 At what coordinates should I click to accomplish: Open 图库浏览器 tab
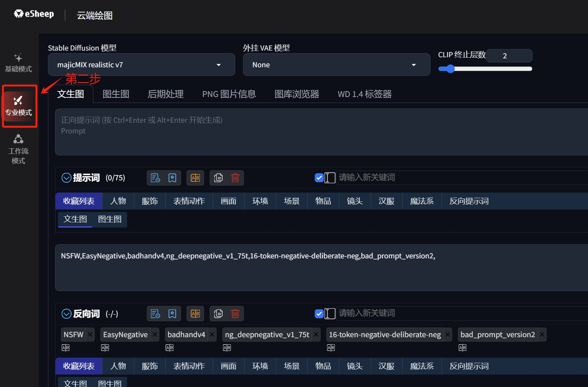pos(297,94)
